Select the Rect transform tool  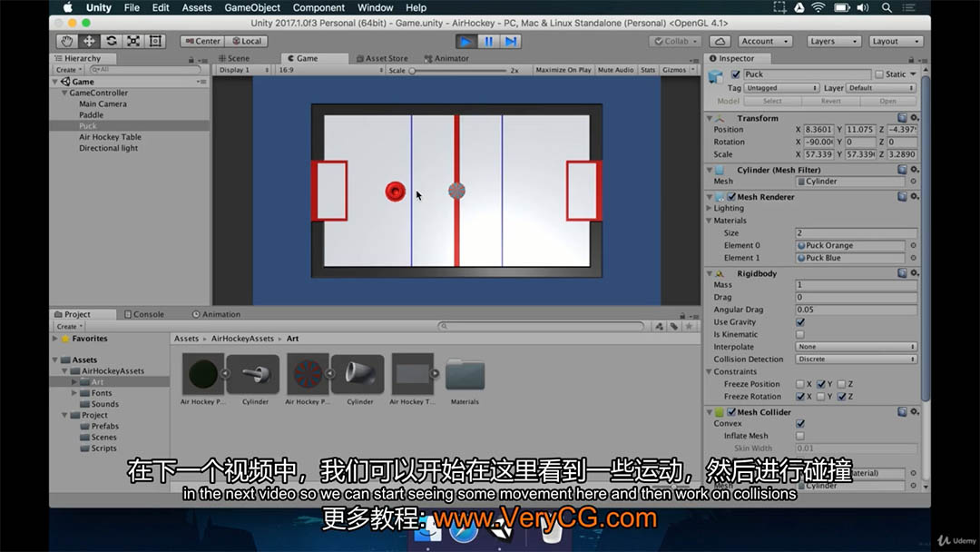pyautogui.click(x=155, y=41)
